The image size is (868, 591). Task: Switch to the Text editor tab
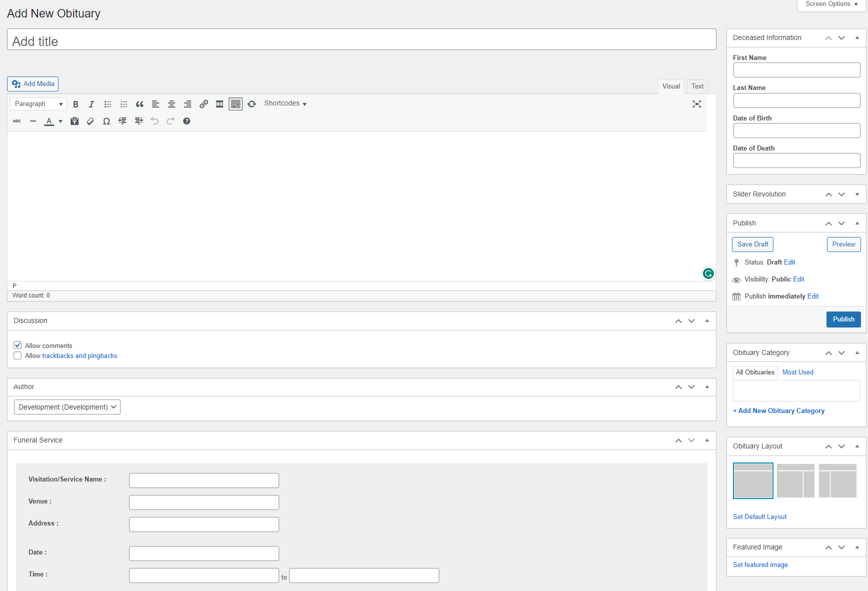(697, 86)
